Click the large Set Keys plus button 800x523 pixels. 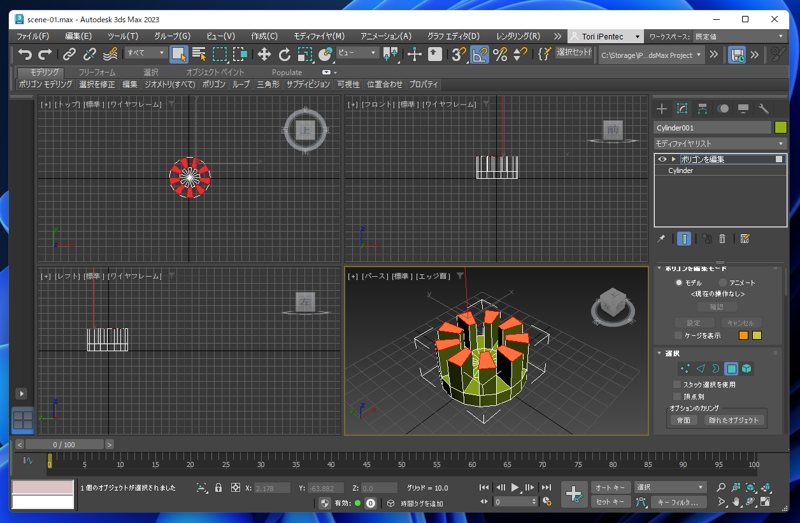point(574,494)
